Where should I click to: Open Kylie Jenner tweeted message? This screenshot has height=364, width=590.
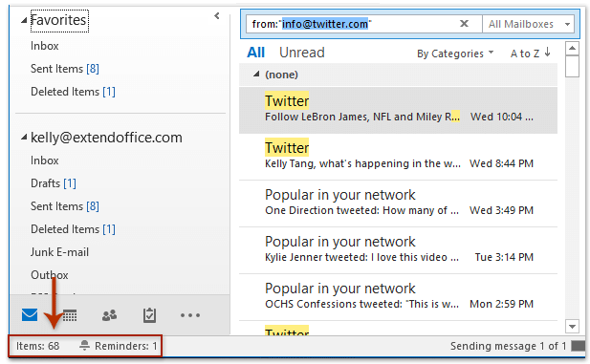tap(398, 250)
